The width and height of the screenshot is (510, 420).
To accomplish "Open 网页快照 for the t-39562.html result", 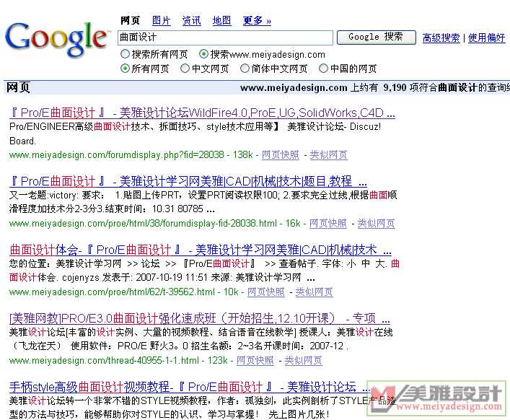I will (x=266, y=292).
